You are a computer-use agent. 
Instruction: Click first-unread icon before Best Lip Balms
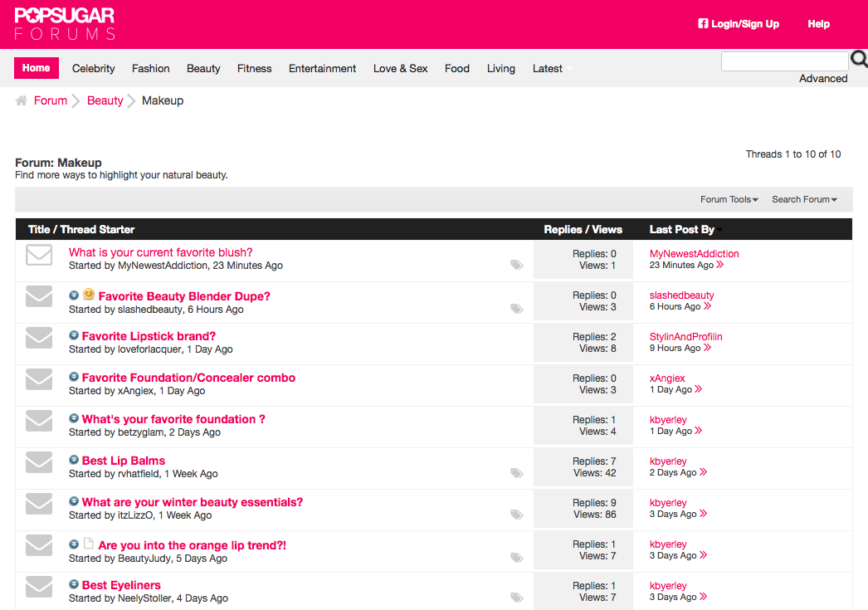point(74,460)
